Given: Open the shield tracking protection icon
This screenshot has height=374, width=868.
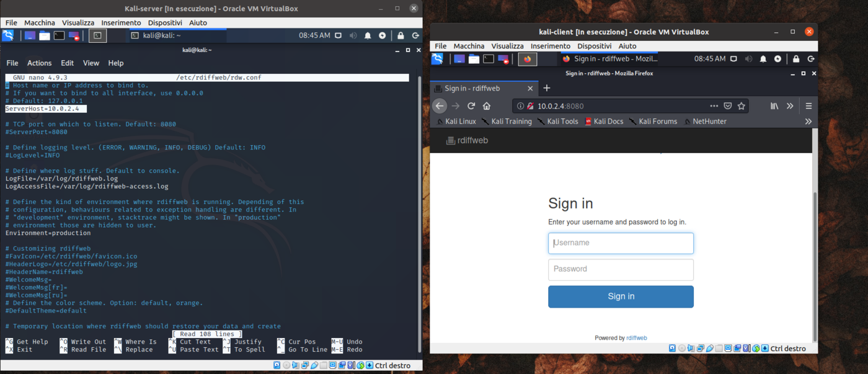Looking at the screenshot, I should click(728, 106).
